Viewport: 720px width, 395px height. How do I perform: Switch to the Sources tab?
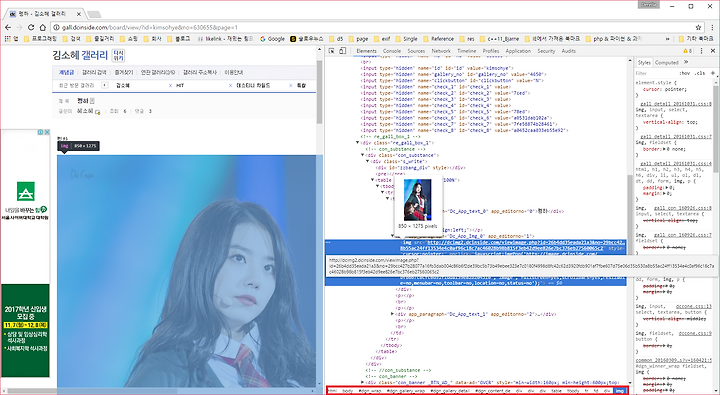(416, 51)
